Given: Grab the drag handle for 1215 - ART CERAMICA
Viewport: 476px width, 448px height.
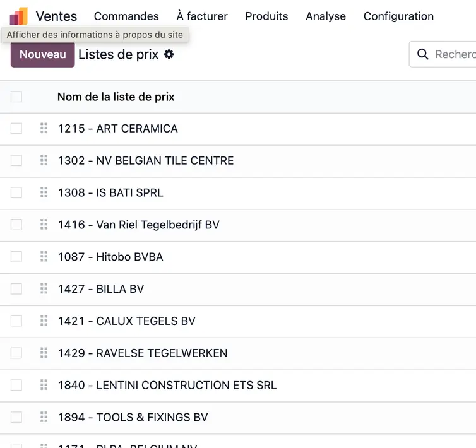Looking at the screenshot, I should tap(44, 128).
